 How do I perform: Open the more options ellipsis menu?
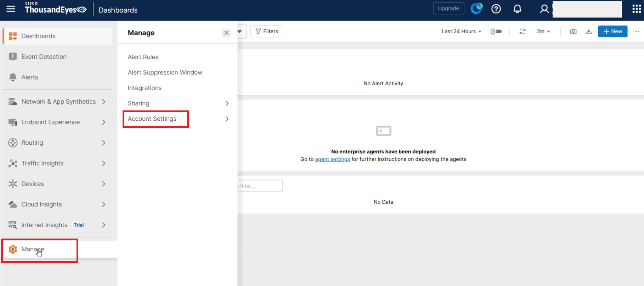point(637,32)
